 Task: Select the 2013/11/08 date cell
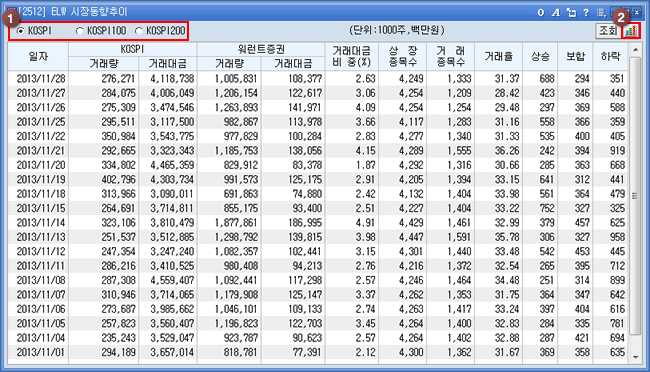click(41, 280)
